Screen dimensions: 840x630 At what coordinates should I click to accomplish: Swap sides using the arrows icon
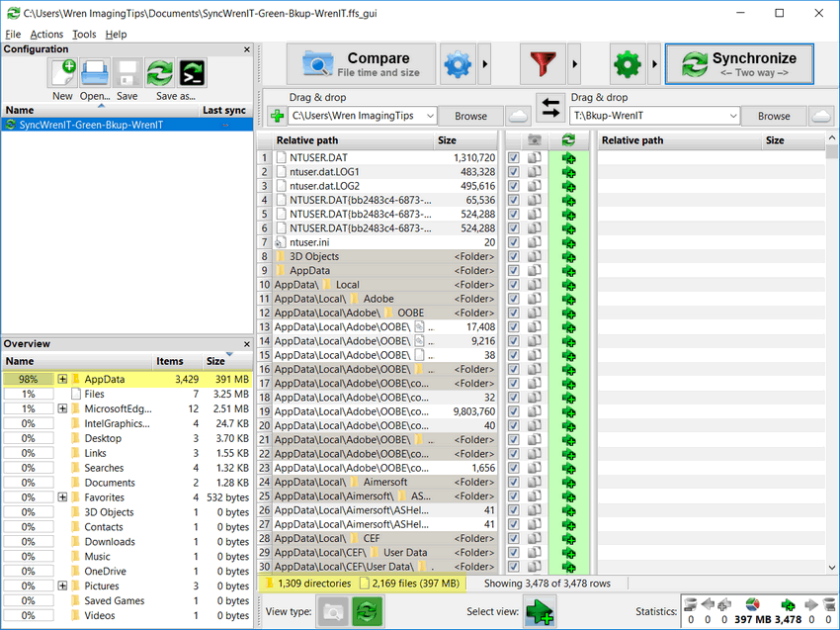[549, 107]
